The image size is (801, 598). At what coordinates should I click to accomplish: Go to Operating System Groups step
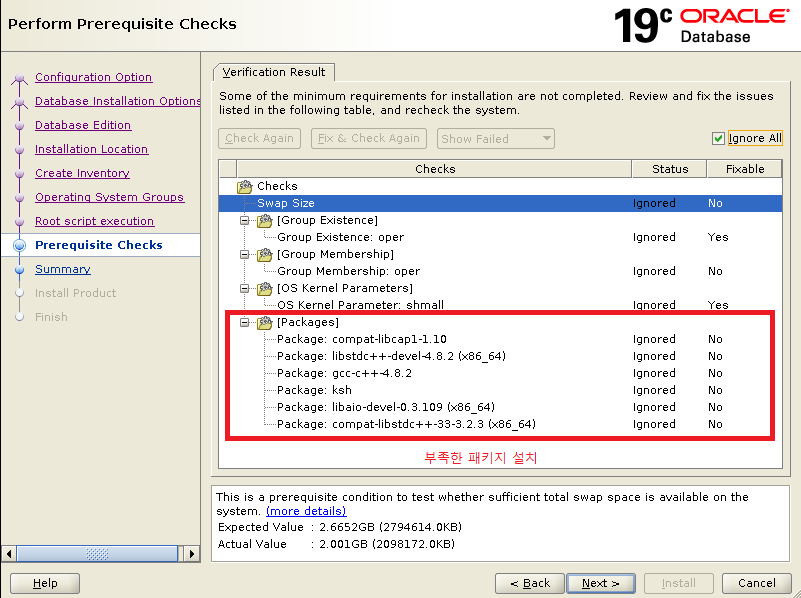point(109,197)
